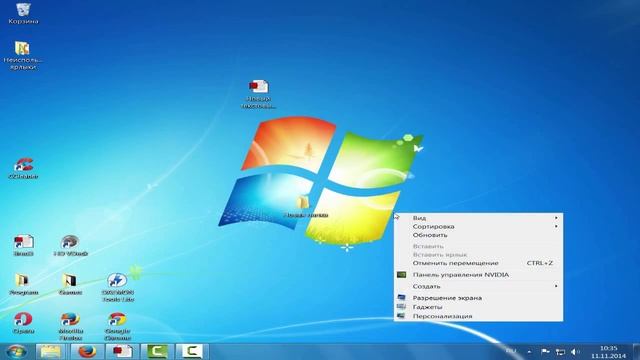Open the red document app in taskbar
640x360 pixels.
pos(122,351)
